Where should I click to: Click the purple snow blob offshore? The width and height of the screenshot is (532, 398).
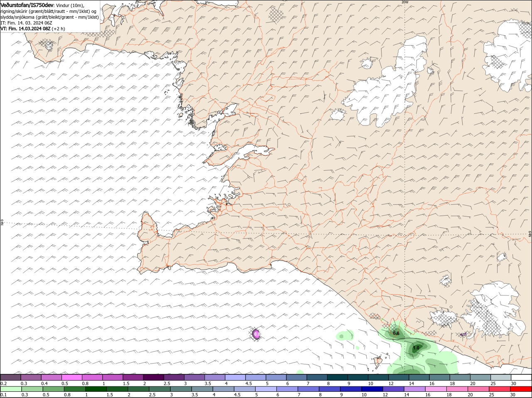(256, 334)
